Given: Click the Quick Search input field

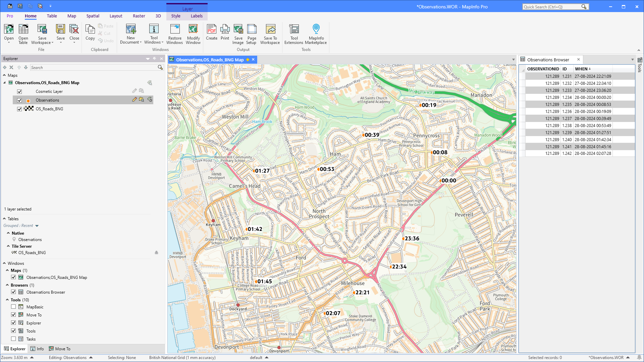Looking at the screenshot, I should 552,7.
